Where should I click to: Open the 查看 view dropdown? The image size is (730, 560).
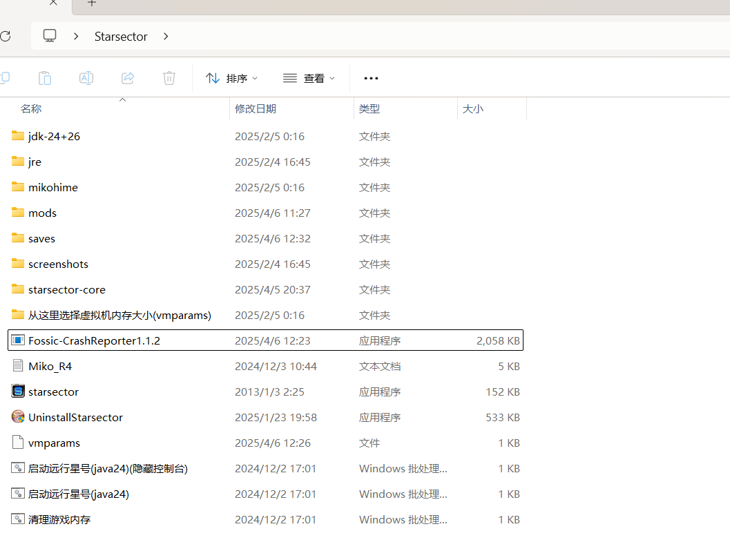(x=309, y=78)
